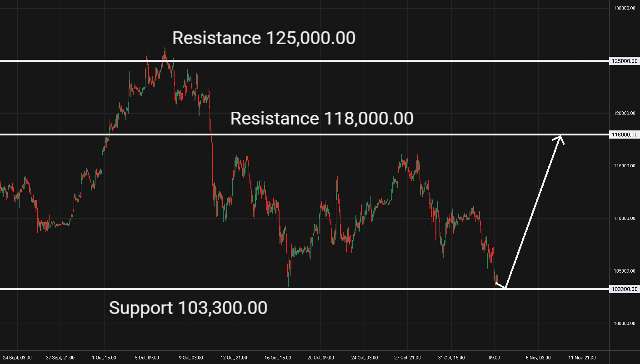Select the 115000.00 price scale label
The width and height of the screenshot is (640, 364).
tap(625, 166)
